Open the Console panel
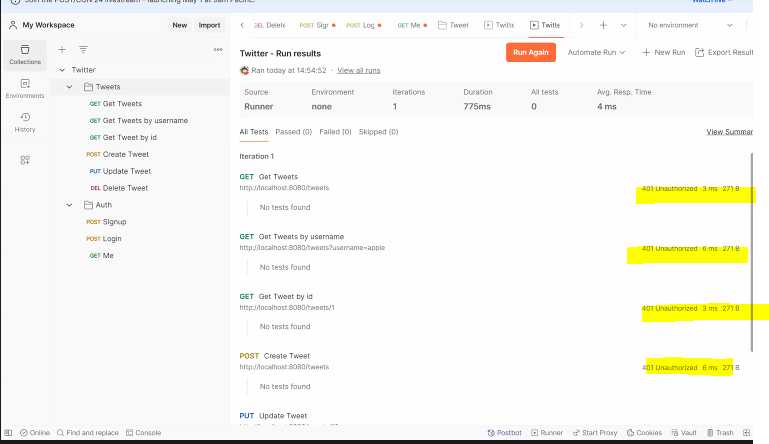The width and height of the screenshot is (769, 444). [144, 433]
